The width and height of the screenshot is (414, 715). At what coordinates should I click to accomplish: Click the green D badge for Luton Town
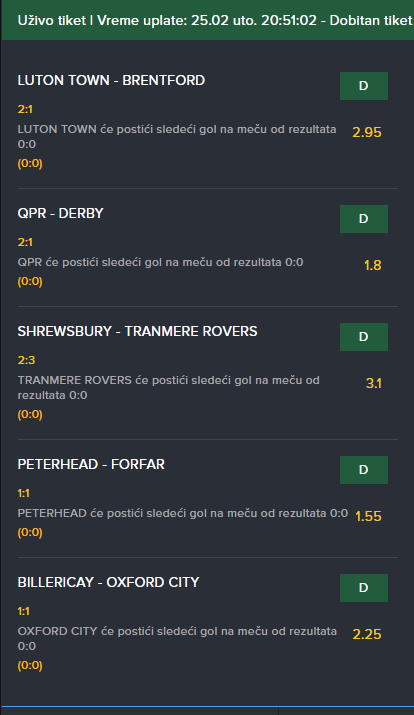(x=364, y=86)
